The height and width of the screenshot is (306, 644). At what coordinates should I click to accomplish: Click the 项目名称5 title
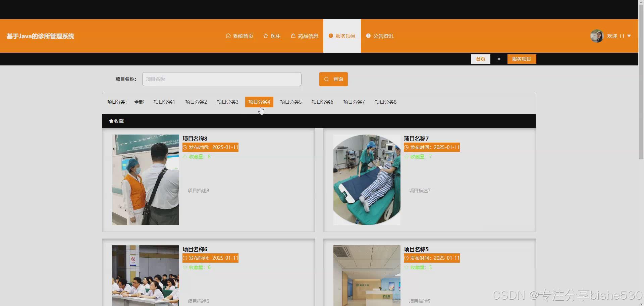coord(416,249)
